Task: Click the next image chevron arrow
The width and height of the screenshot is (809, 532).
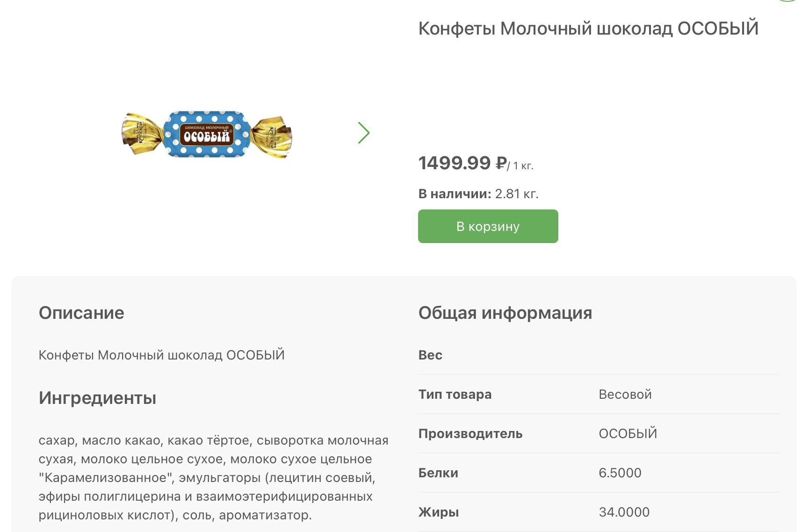Action: click(364, 133)
